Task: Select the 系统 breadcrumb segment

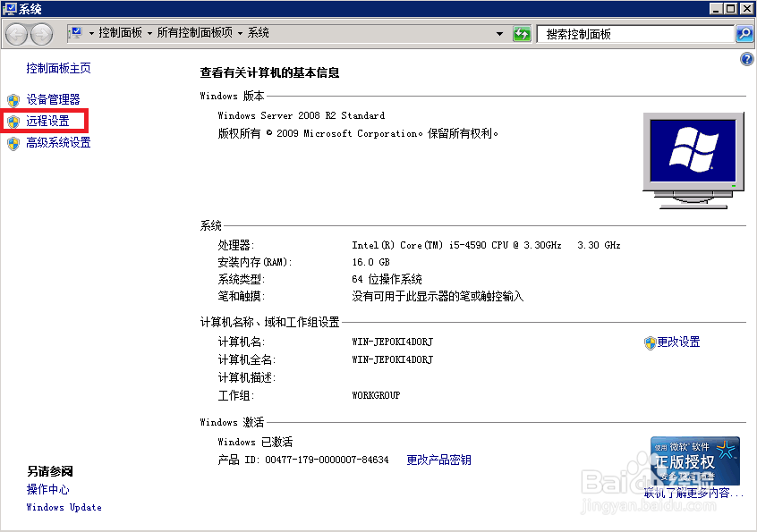Action: coord(259,32)
